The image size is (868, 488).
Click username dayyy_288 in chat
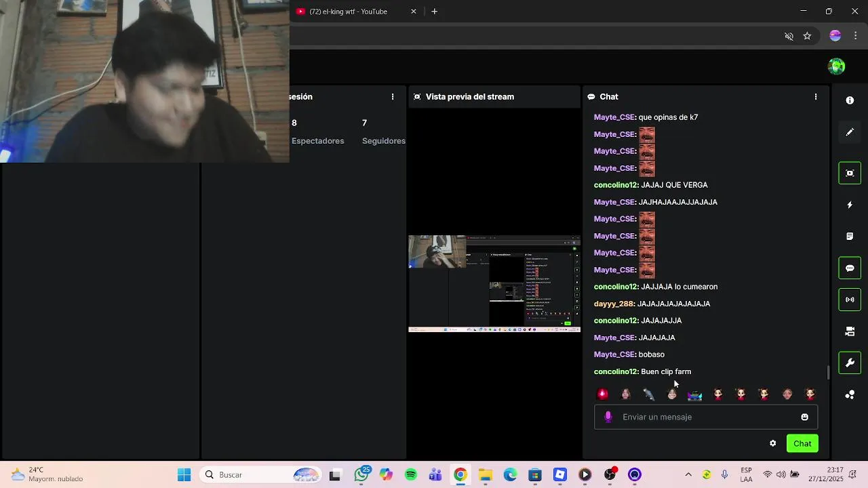click(x=614, y=304)
